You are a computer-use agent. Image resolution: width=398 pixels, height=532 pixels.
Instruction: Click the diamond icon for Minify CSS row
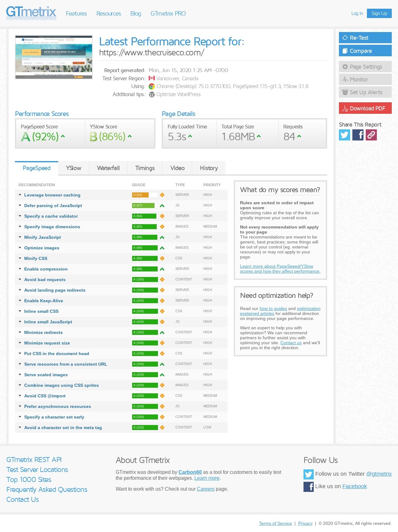(162, 258)
